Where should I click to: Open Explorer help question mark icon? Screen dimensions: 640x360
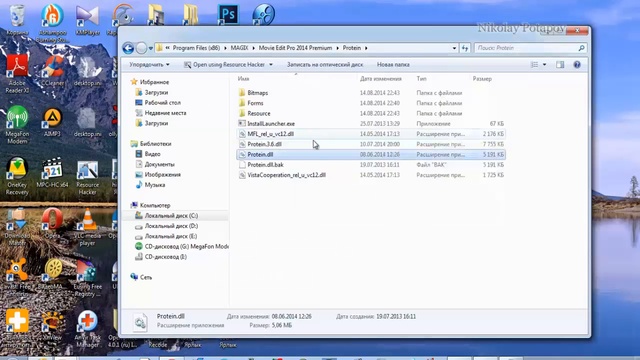[577, 64]
